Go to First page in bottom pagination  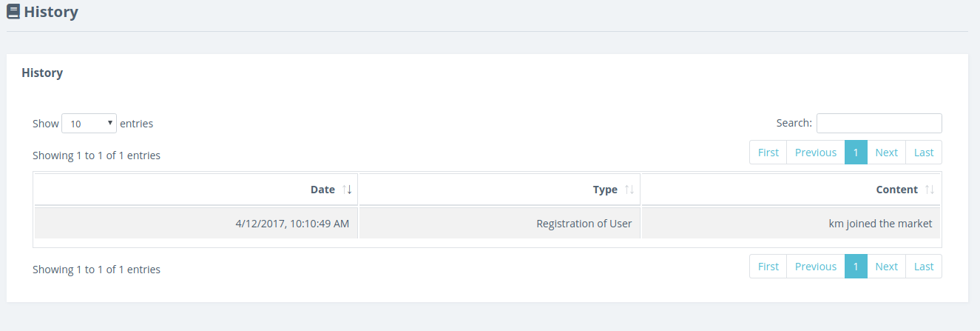768,267
